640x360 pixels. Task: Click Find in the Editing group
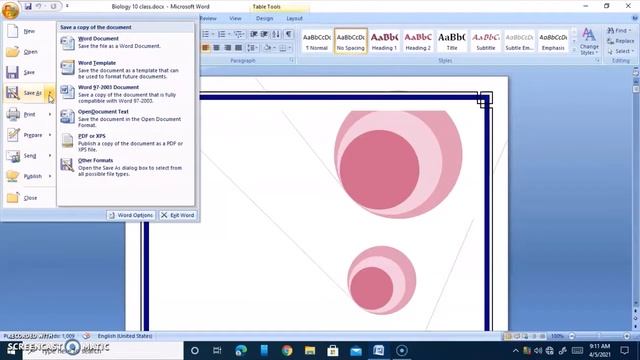pos(619,31)
